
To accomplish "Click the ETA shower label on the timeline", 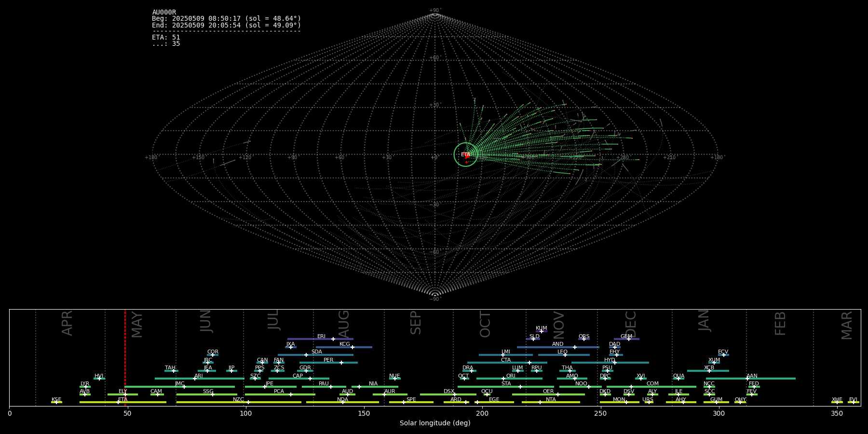I will coord(123,399).
